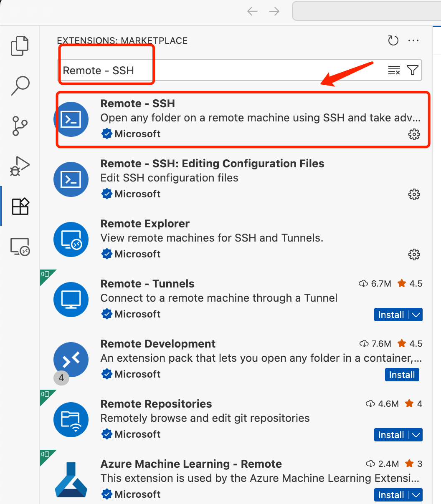
Task: Click the Extensions: Marketplace header
Action: coord(122,41)
